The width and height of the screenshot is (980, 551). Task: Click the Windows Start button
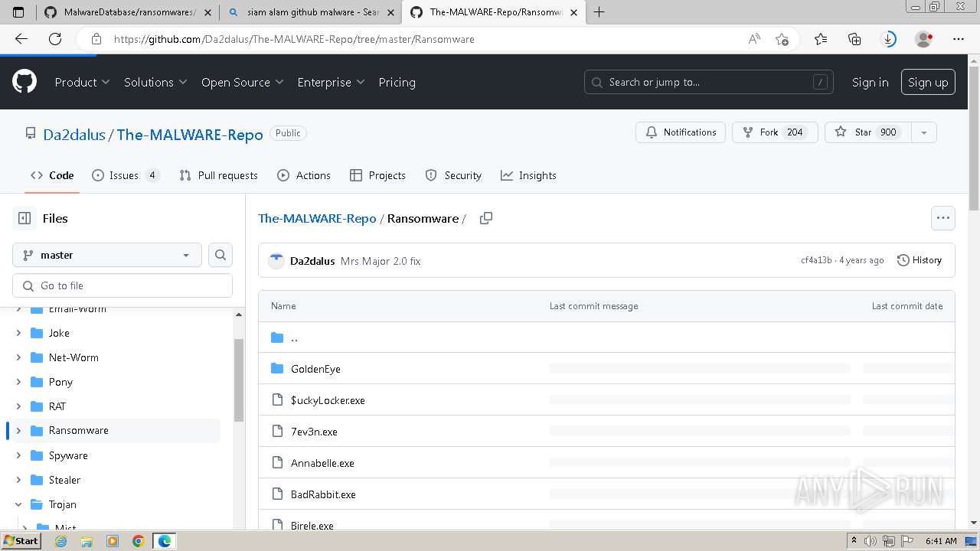click(x=21, y=541)
